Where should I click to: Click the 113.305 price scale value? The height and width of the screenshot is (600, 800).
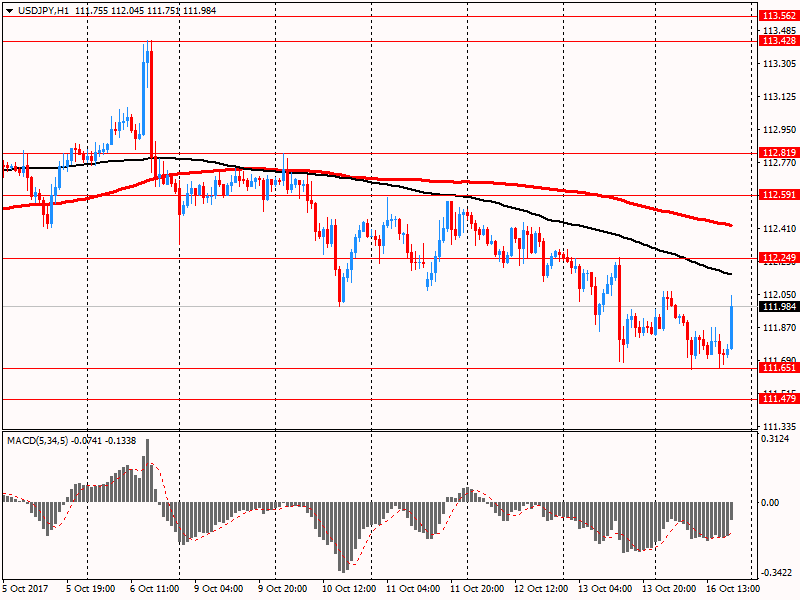780,64
